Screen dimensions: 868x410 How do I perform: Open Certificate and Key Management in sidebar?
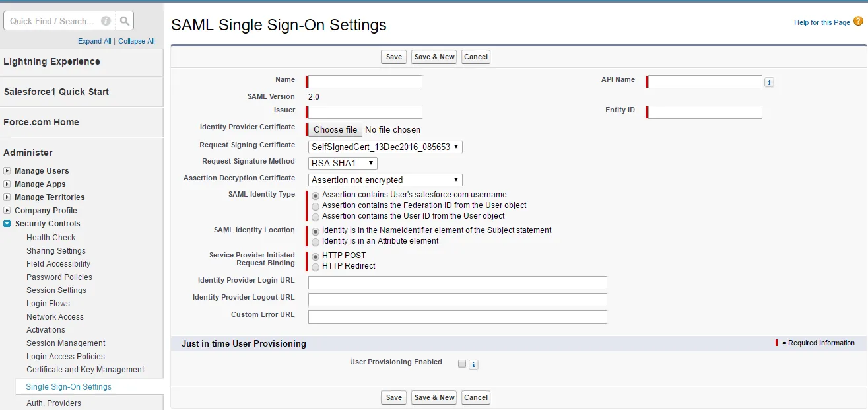(x=85, y=370)
